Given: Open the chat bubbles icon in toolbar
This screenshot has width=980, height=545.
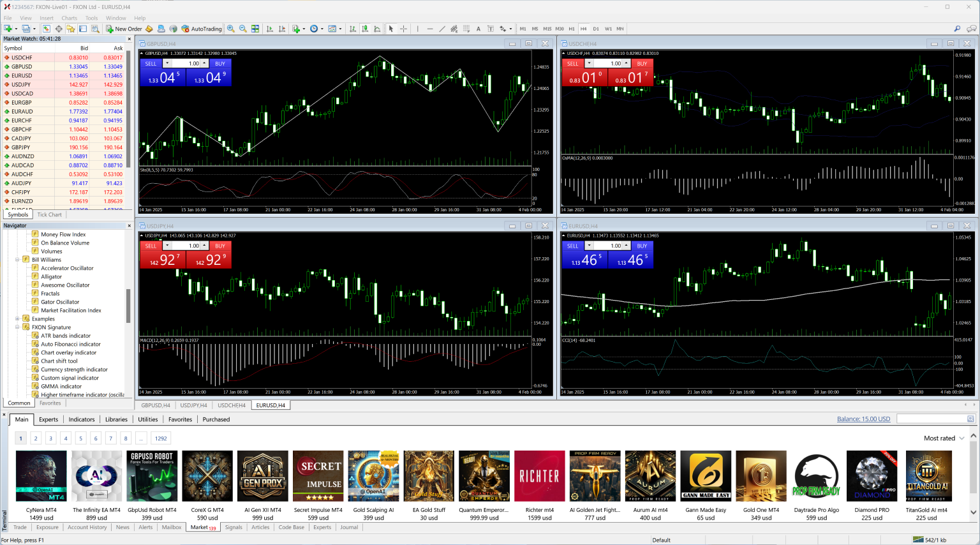Looking at the screenshot, I should [971, 29].
